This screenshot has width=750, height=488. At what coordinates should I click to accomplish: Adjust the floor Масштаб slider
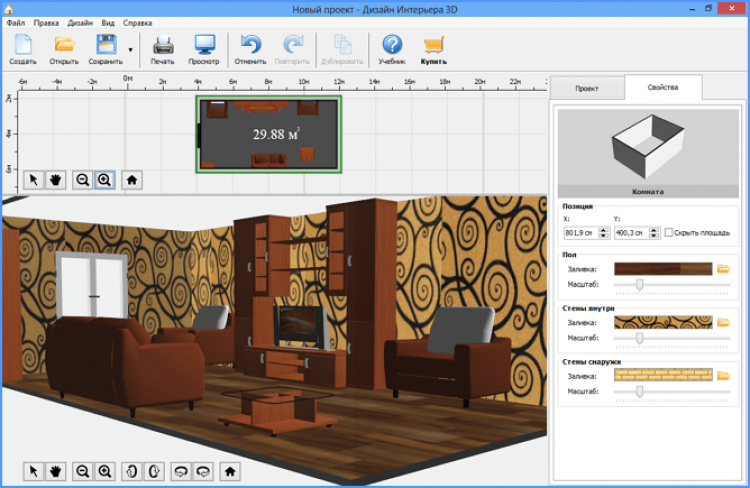(x=640, y=285)
